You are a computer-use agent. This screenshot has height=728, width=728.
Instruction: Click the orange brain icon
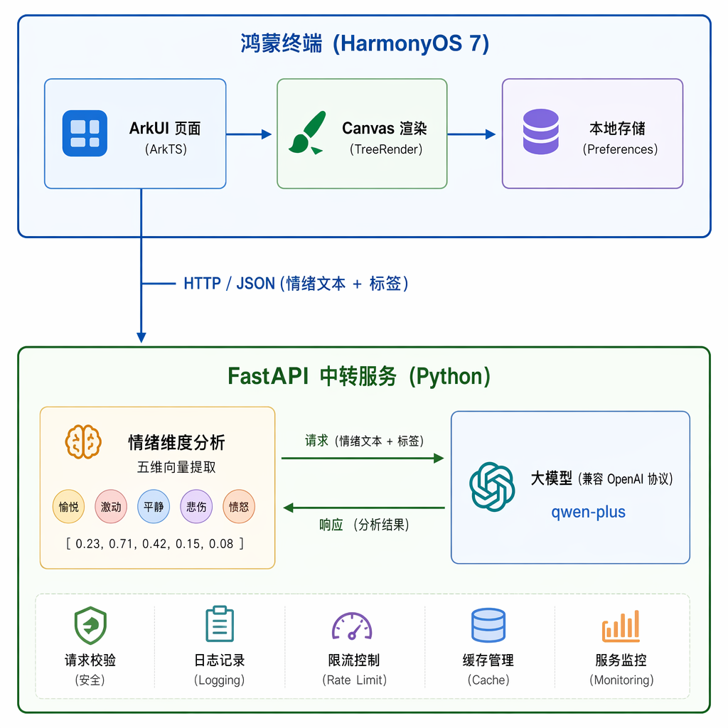[83, 441]
